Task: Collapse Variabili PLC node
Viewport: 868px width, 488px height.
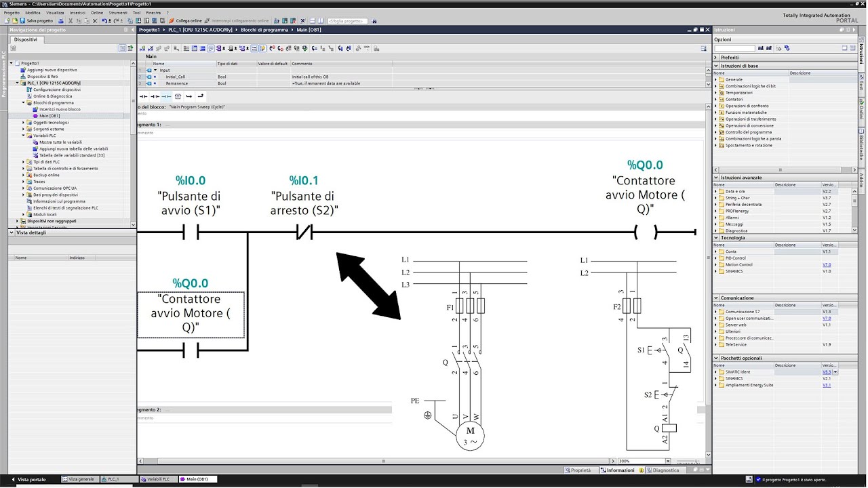Action: [x=23, y=136]
